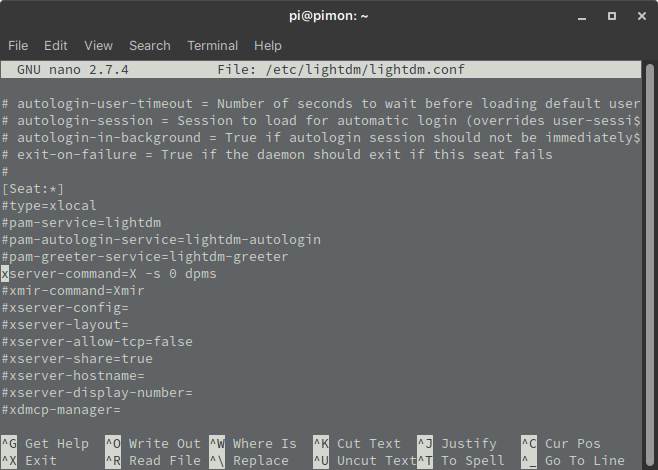Click the #xdmcp-manager= line

click(x=61, y=410)
